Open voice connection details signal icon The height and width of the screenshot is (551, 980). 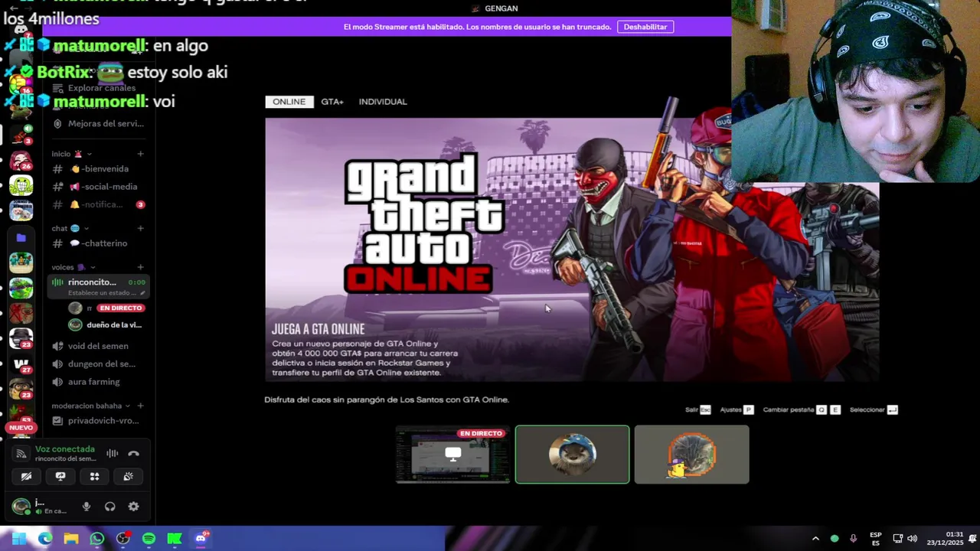pos(21,454)
